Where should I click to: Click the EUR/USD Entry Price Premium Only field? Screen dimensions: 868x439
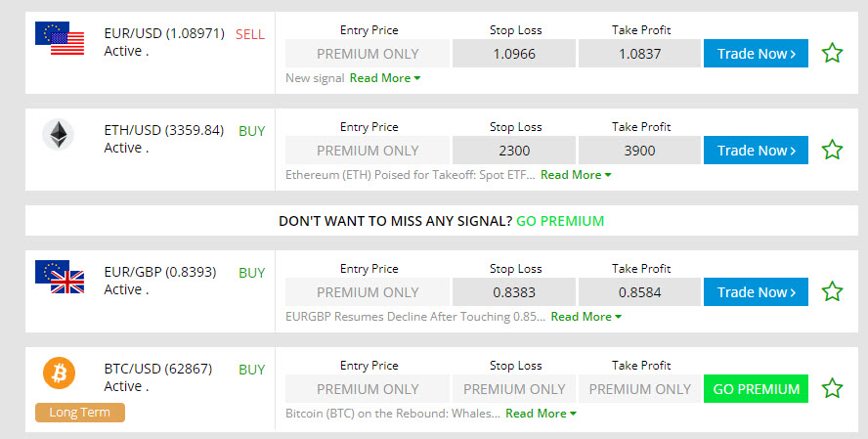[x=368, y=54]
